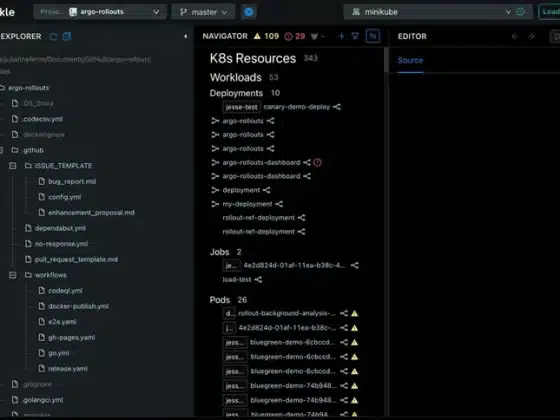
Task: Open outgoing links of deployment resource
Action: 266,190
